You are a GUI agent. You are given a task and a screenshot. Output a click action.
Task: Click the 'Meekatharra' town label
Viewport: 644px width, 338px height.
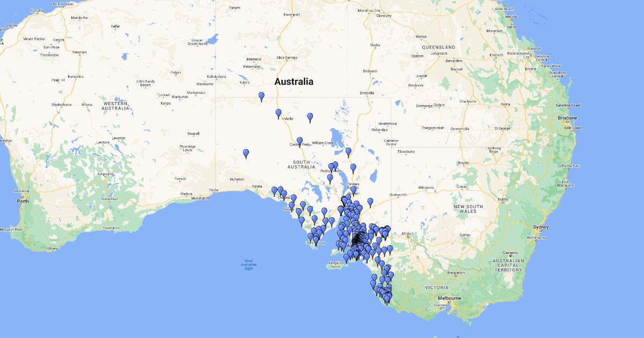(x=61, y=104)
